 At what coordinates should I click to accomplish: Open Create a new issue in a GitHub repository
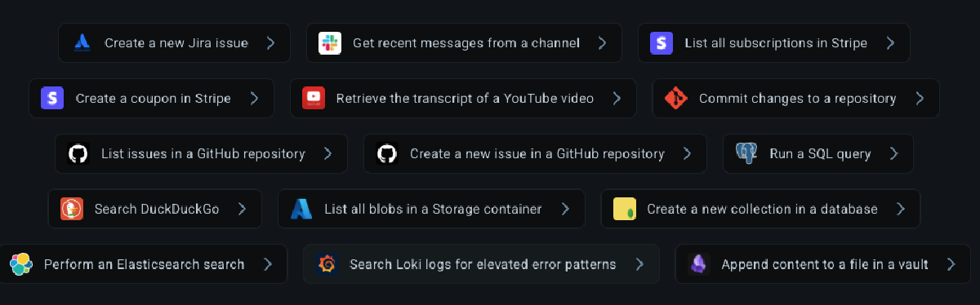535,153
